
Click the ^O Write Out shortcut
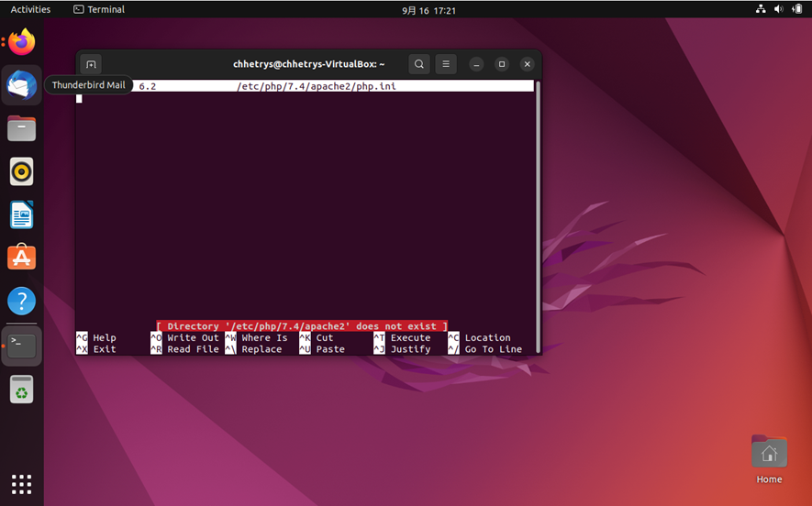pos(184,338)
